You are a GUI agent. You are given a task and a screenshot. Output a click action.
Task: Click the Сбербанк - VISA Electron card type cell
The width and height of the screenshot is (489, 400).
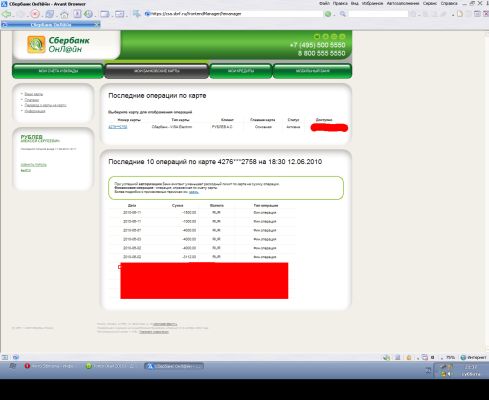(x=172, y=127)
